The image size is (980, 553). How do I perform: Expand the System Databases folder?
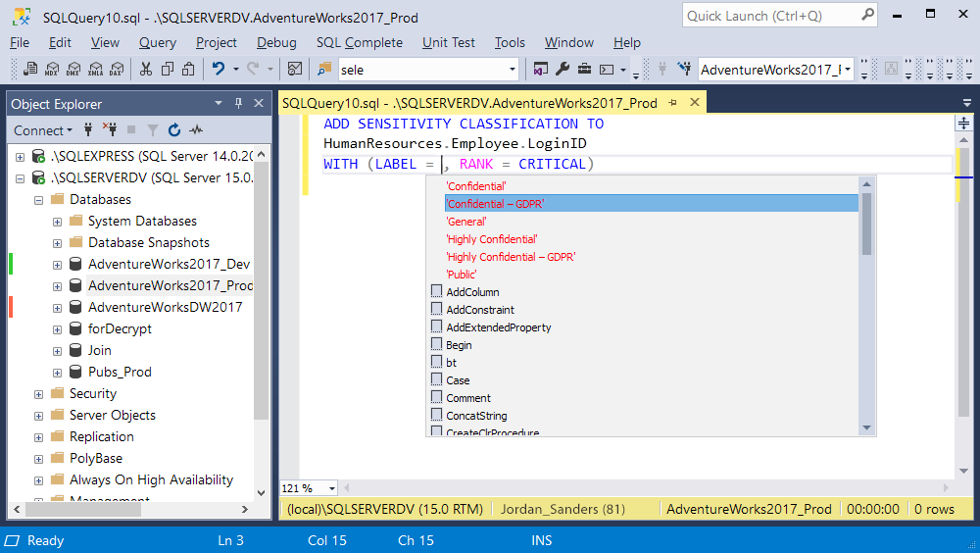(57, 222)
